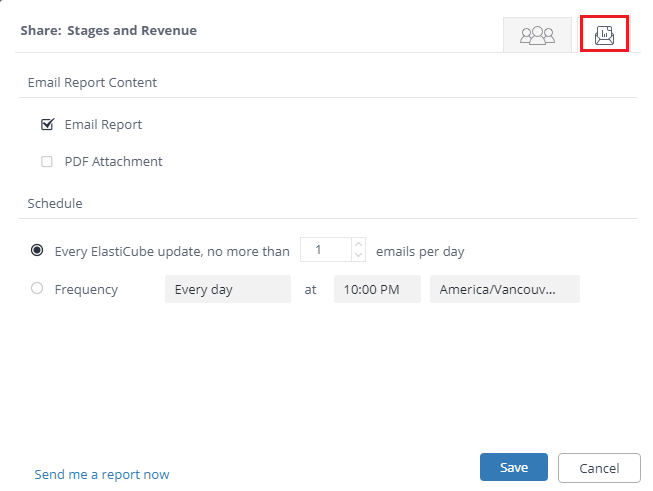Open the email report scheduling tab icon
653x491 pixels.
coord(604,35)
